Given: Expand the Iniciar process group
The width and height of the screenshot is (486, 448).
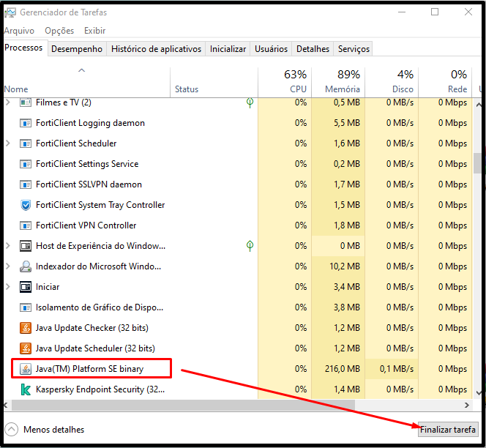Looking at the screenshot, I should point(8,287).
